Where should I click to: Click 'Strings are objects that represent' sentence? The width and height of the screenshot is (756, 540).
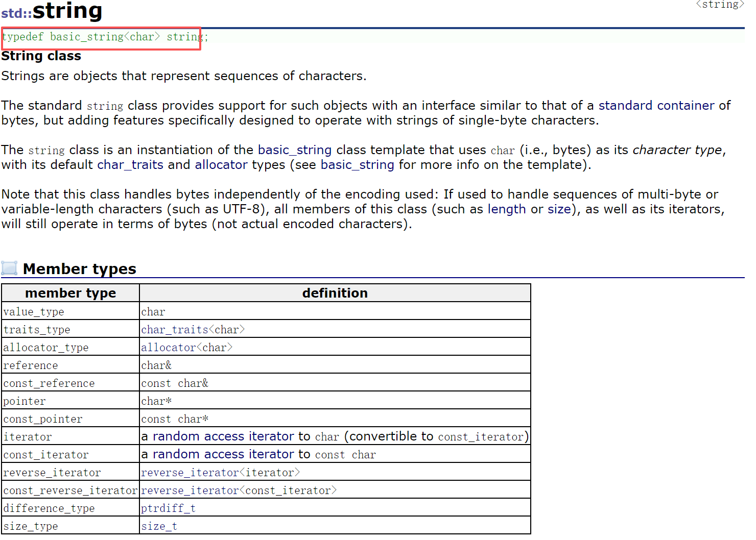click(x=184, y=76)
